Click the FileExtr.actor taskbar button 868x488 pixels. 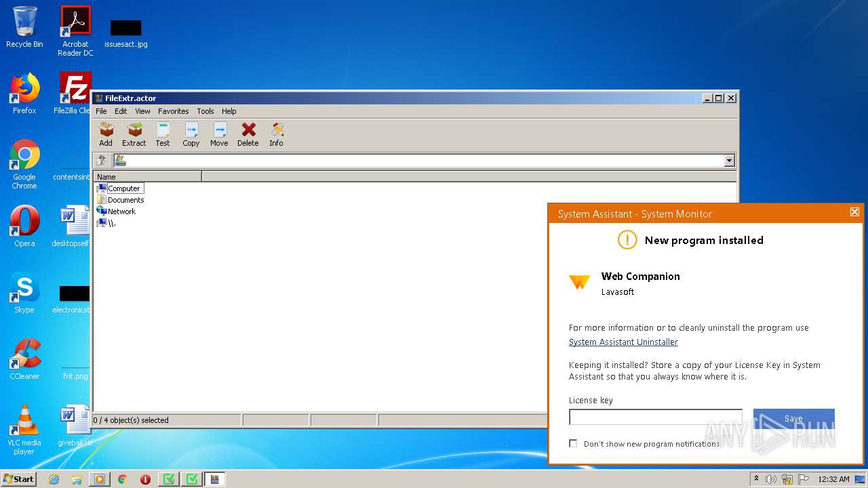[x=215, y=479]
